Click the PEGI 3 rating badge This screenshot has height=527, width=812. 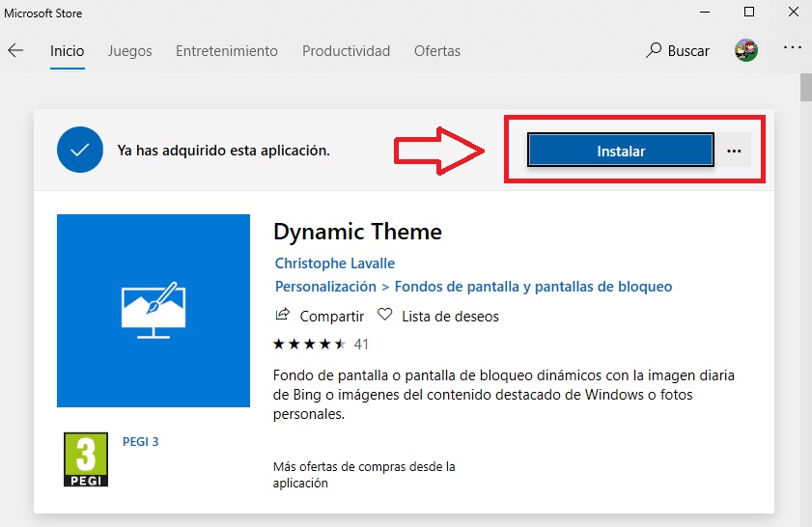[x=86, y=459]
